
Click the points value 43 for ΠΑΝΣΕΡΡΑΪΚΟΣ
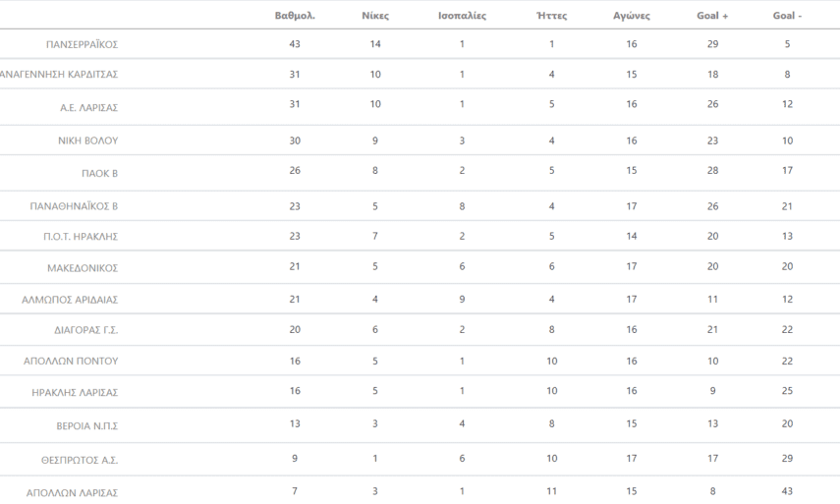(x=294, y=44)
